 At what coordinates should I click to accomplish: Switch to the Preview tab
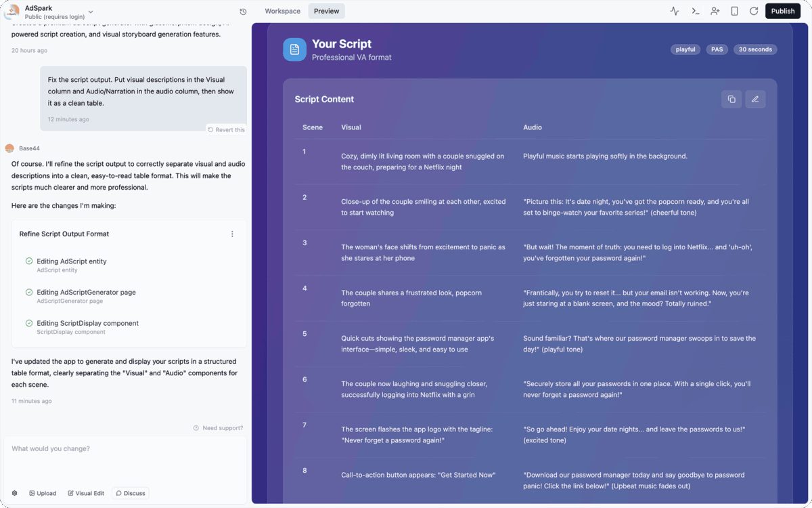coord(326,11)
